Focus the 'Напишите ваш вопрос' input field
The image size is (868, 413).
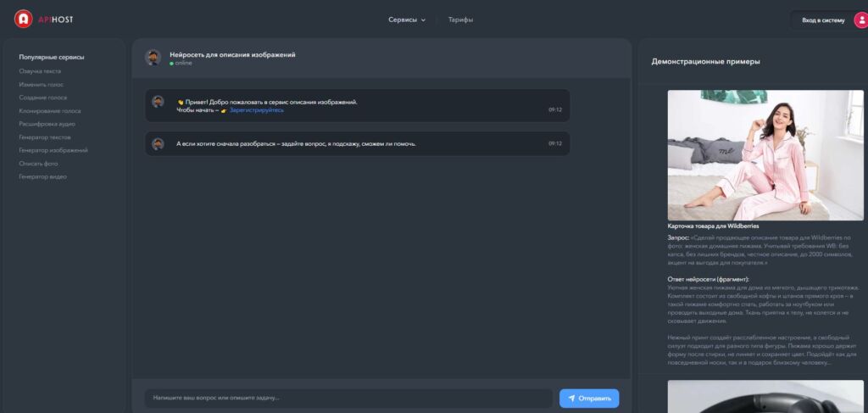tap(348, 398)
